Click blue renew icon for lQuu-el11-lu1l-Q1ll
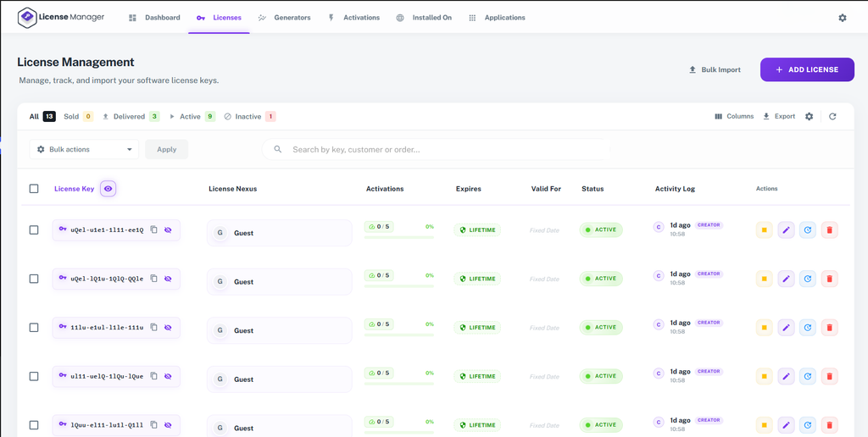The image size is (868, 437). [807, 425]
